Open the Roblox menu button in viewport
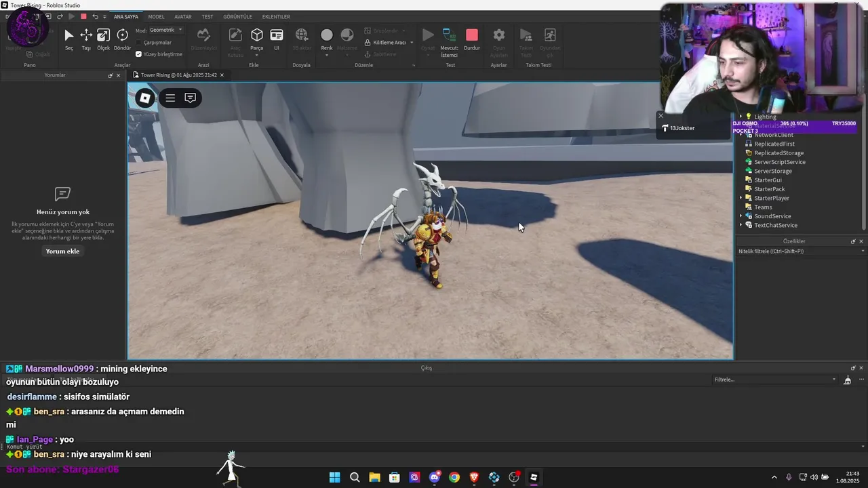The height and width of the screenshot is (488, 868). point(144,98)
